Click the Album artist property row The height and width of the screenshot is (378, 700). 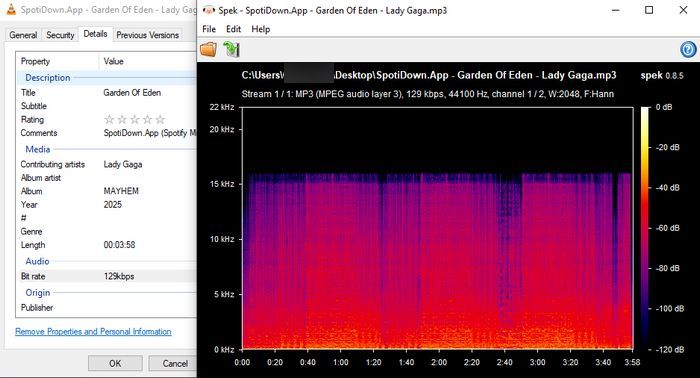coord(107,178)
